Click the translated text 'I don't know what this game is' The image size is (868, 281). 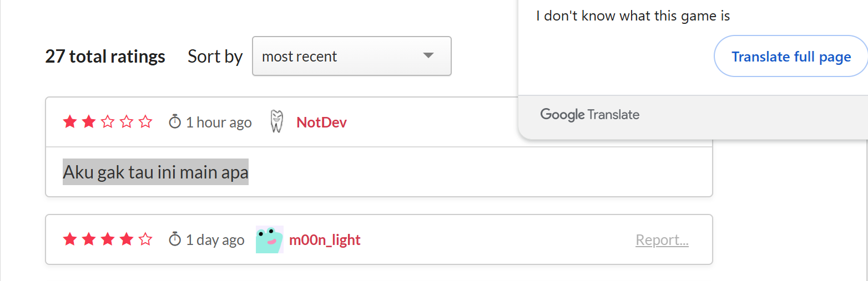(633, 16)
